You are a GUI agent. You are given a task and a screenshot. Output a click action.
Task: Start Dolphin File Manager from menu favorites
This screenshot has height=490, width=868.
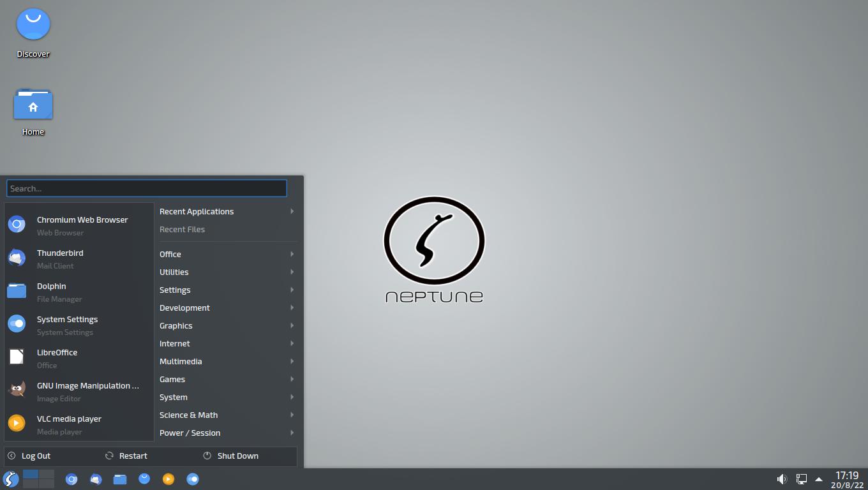pos(79,292)
